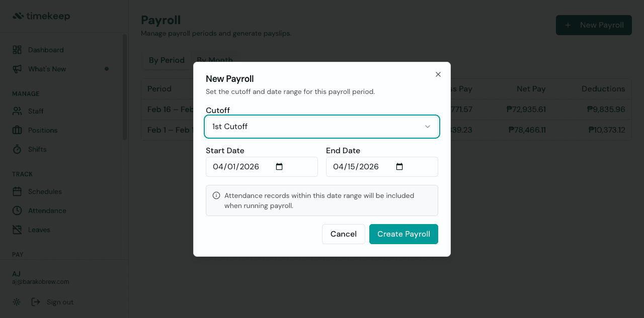Select the Staff people icon

(16, 111)
